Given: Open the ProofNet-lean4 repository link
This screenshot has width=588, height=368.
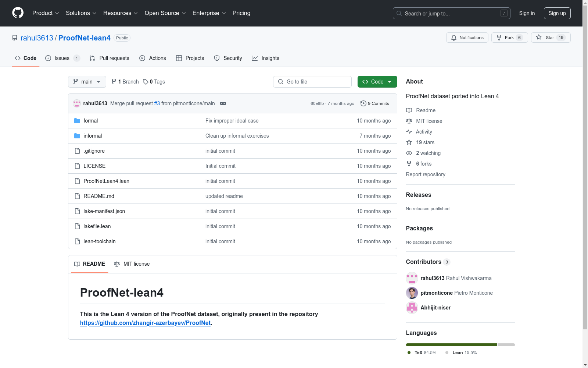Looking at the screenshot, I should click(85, 38).
